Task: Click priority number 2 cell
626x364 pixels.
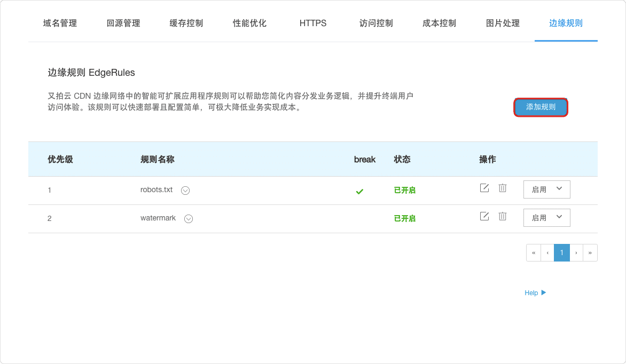Action: click(x=50, y=219)
